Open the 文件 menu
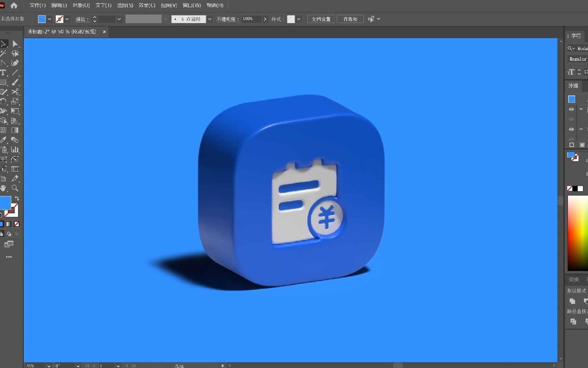 37,5
